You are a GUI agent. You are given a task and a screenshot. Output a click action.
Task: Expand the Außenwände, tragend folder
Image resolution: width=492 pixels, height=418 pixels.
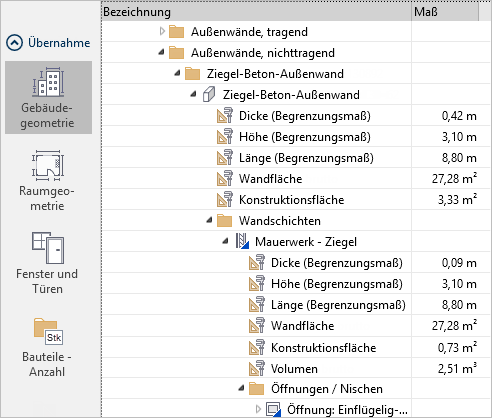(x=162, y=32)
